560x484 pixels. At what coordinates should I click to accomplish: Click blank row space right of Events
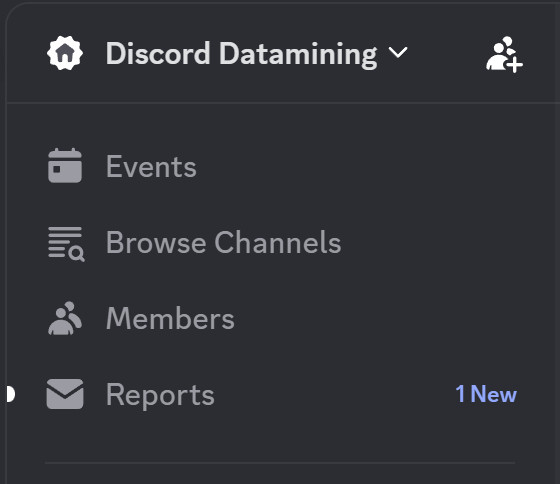(357, 166)
